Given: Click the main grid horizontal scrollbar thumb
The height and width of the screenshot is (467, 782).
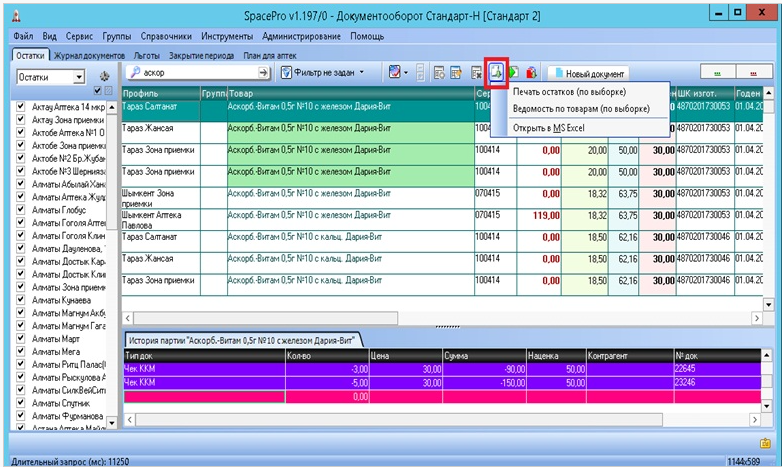Looking at the screenshot, I should click(x=265, y=318).
